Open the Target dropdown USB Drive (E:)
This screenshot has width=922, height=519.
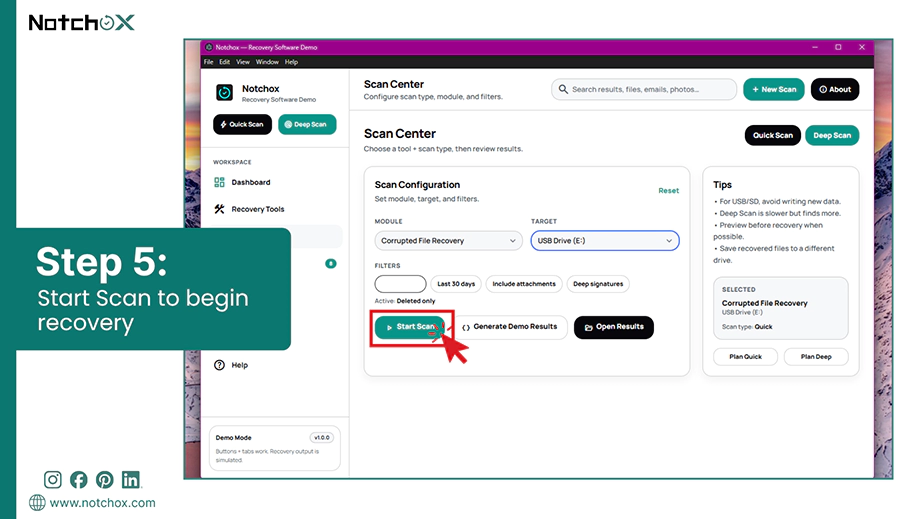605,240
